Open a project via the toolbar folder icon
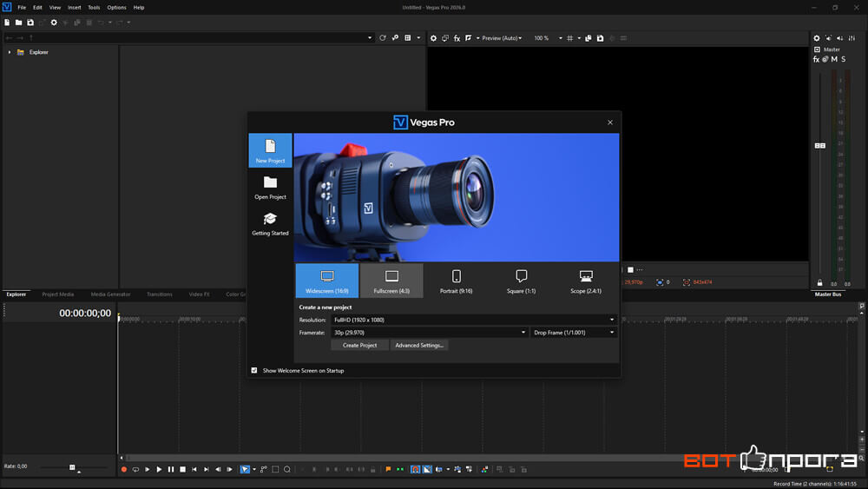868x489 pixels. [x=18, y=23]
